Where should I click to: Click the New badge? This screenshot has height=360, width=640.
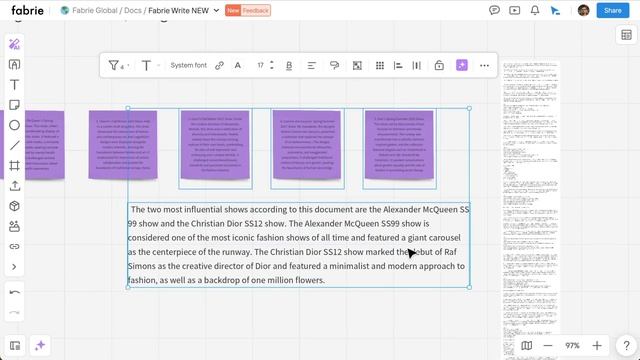pyautogui.click(x=233, y=11)
